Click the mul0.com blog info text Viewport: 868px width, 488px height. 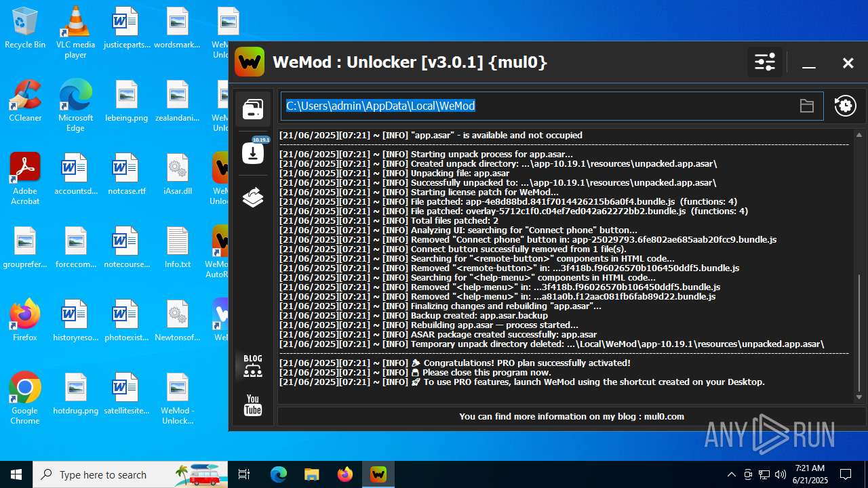click(571, 416)
